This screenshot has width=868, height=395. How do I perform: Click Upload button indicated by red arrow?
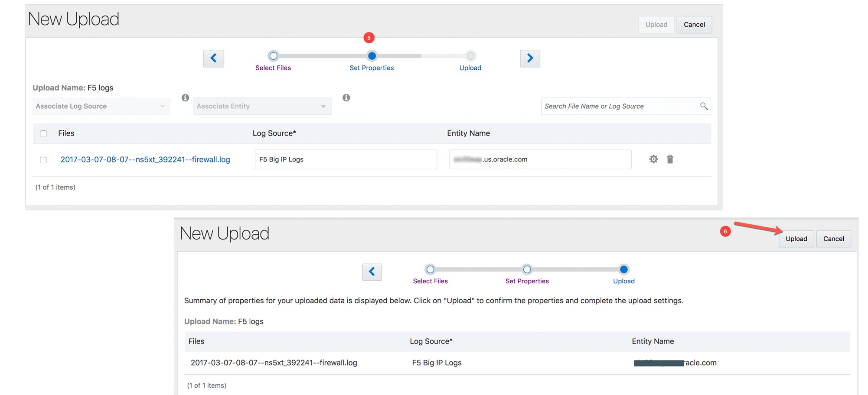(x=796, y=239)
